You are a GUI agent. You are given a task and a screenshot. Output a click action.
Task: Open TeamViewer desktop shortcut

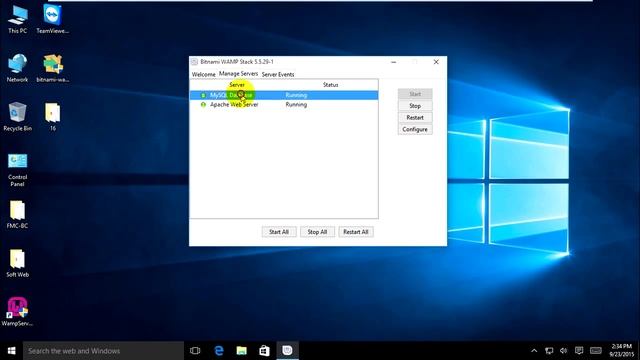coord(53,19)
